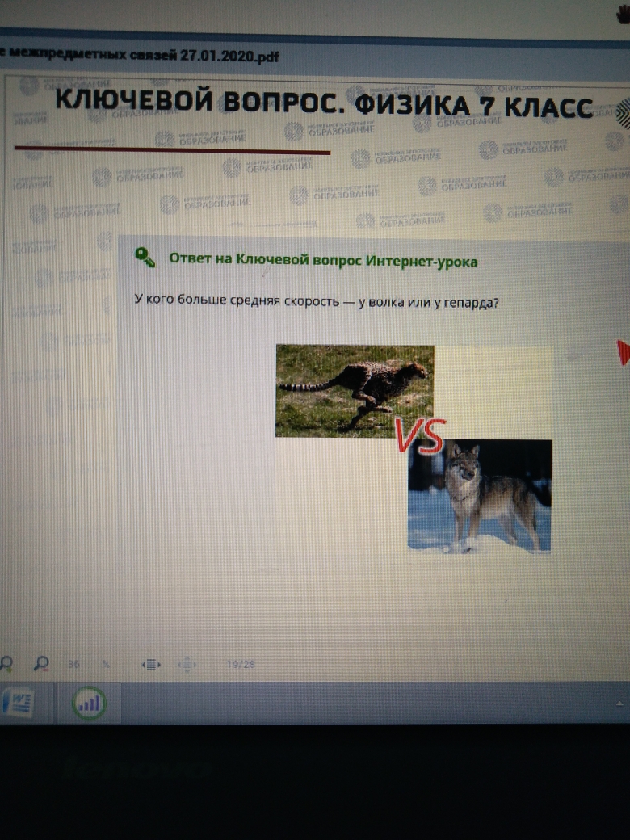Click the page counter showing 19/28

pyautogui.click(x=241, y=664)
